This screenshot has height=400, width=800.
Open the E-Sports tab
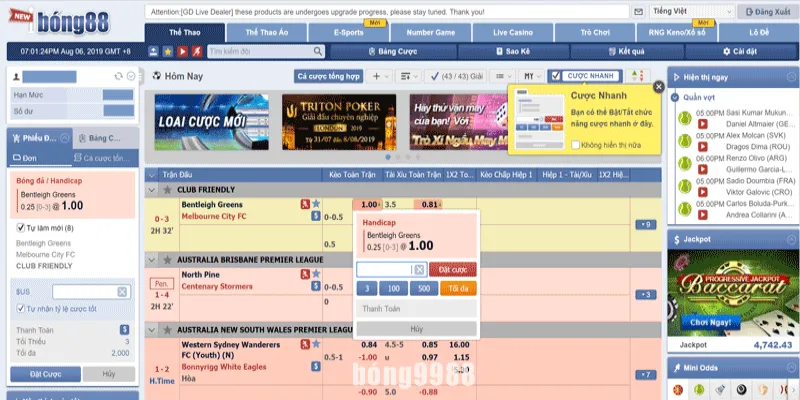pyautogui.click(x=348, y=33)
